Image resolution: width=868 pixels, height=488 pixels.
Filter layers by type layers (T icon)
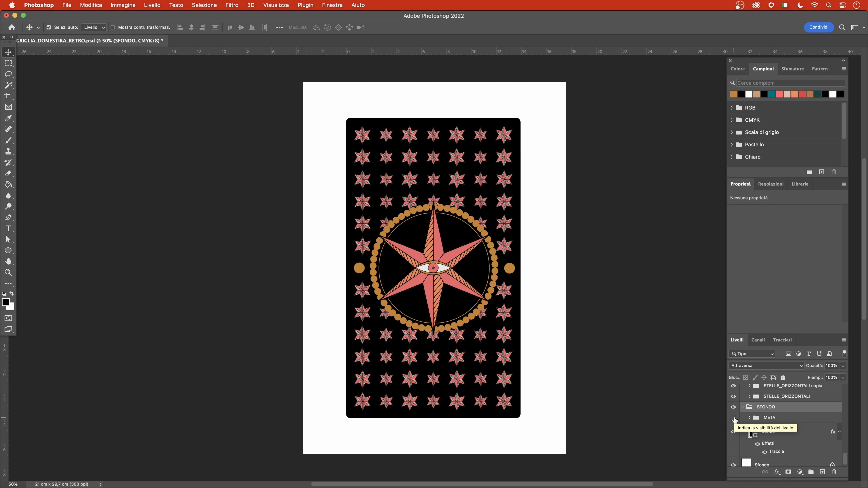(808, 354)
